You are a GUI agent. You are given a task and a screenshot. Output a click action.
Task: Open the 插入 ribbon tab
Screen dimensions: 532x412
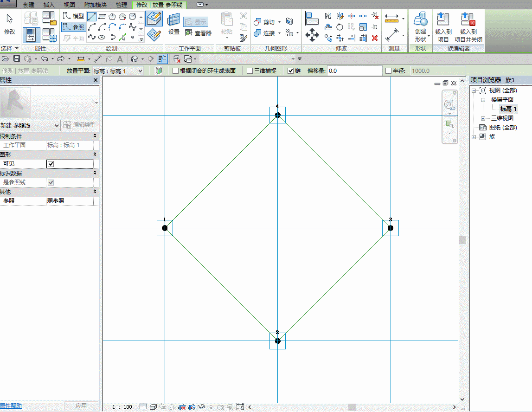[x=49, y=5]
